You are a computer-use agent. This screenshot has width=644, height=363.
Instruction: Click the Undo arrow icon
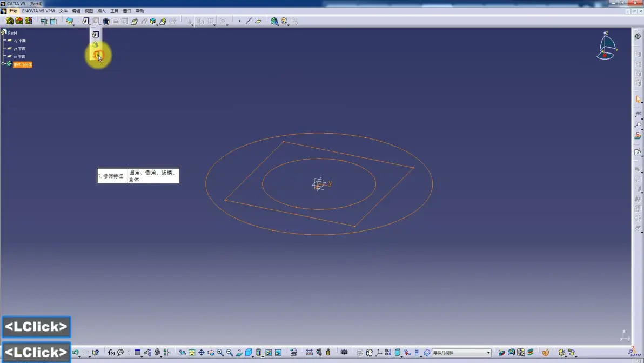pos(75,352)
